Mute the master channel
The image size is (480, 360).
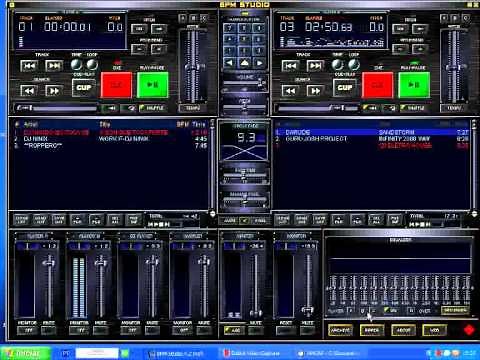coord(256,330)
